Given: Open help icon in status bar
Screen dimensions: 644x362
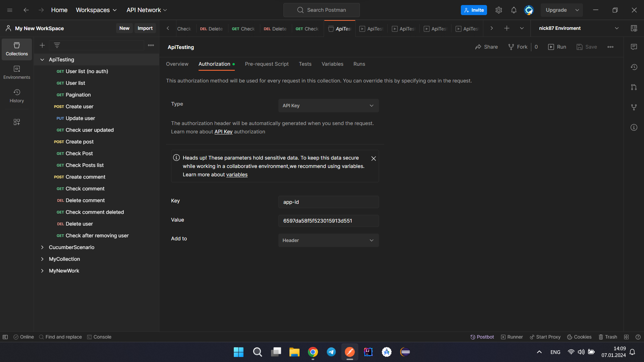Looking at the screenshot, I should 638,337.
